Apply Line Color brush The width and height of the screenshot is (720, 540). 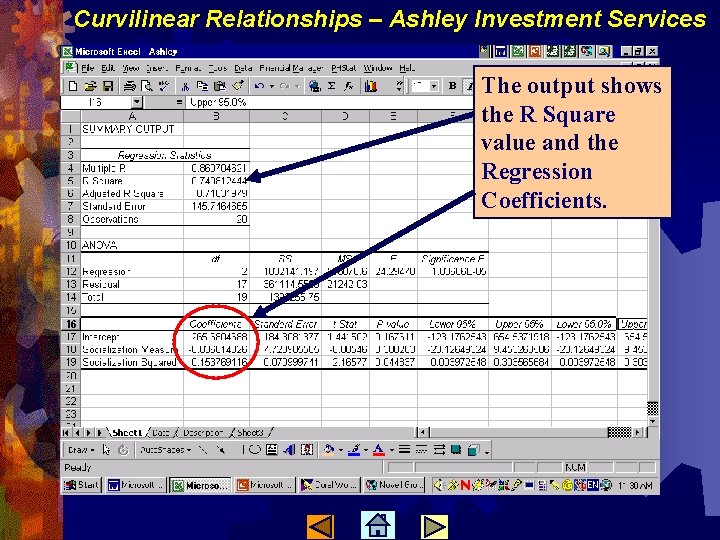tap(354, 450)
